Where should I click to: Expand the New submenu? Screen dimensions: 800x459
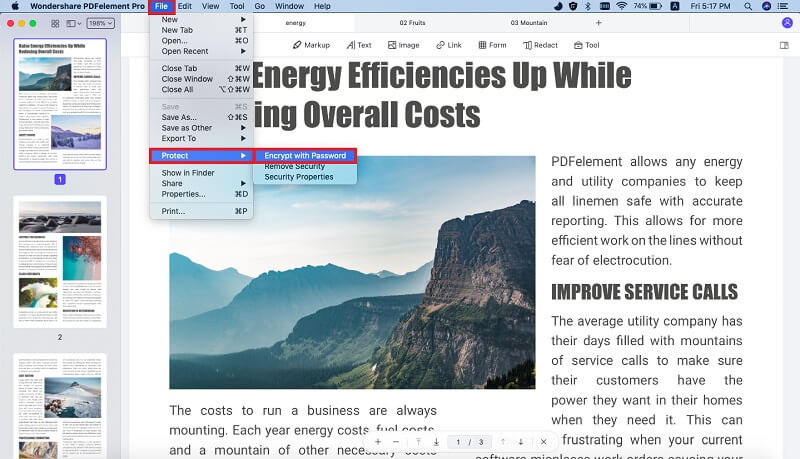[202, 19]
